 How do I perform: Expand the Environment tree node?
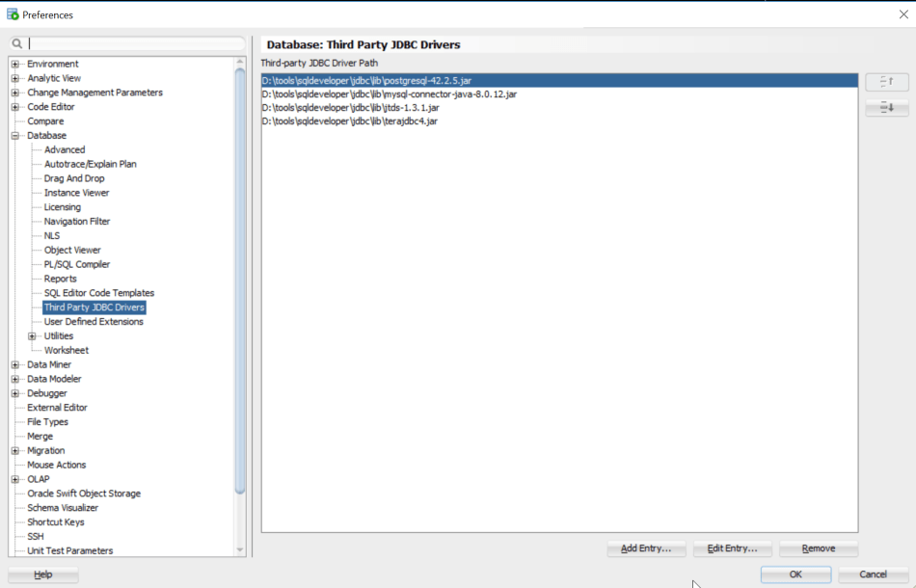coord(13,64)
